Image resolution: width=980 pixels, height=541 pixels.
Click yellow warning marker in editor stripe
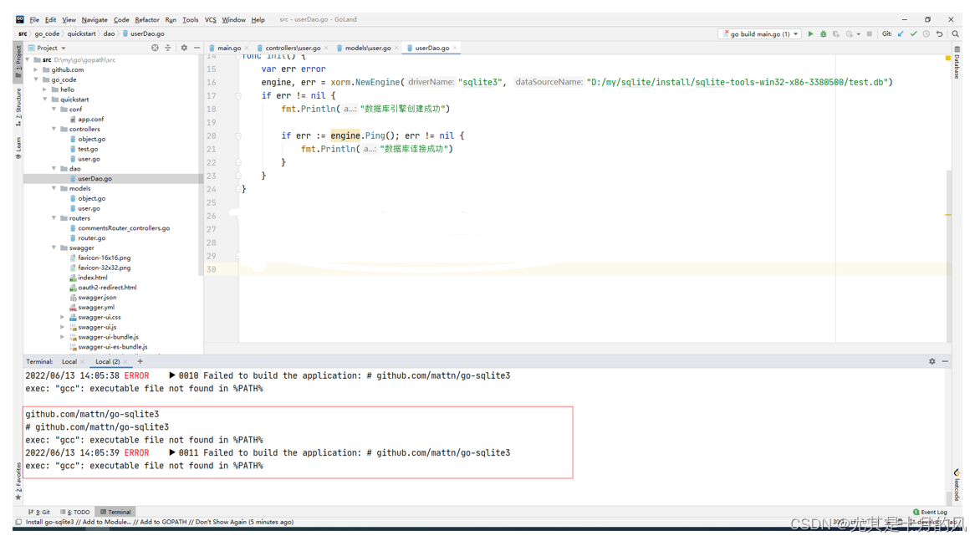(x=948, y=58)
